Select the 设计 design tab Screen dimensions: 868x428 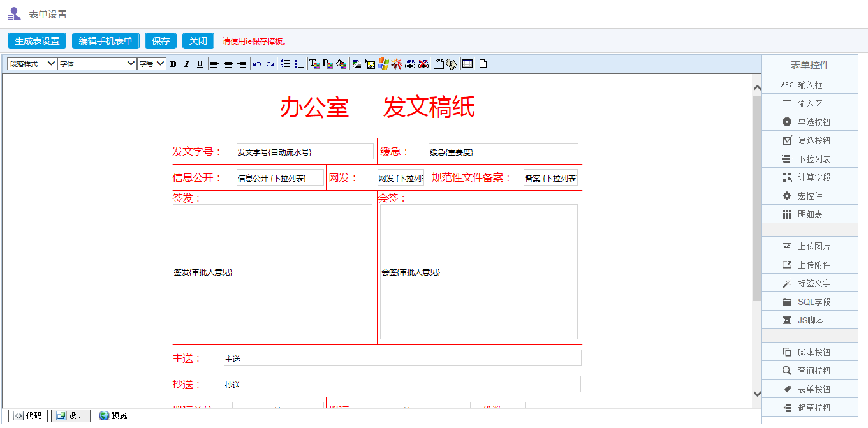[71, 416]
